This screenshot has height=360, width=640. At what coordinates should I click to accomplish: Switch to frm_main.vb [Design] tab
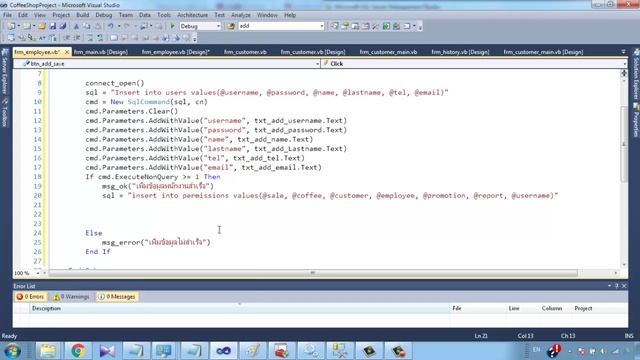coord(101,52)
